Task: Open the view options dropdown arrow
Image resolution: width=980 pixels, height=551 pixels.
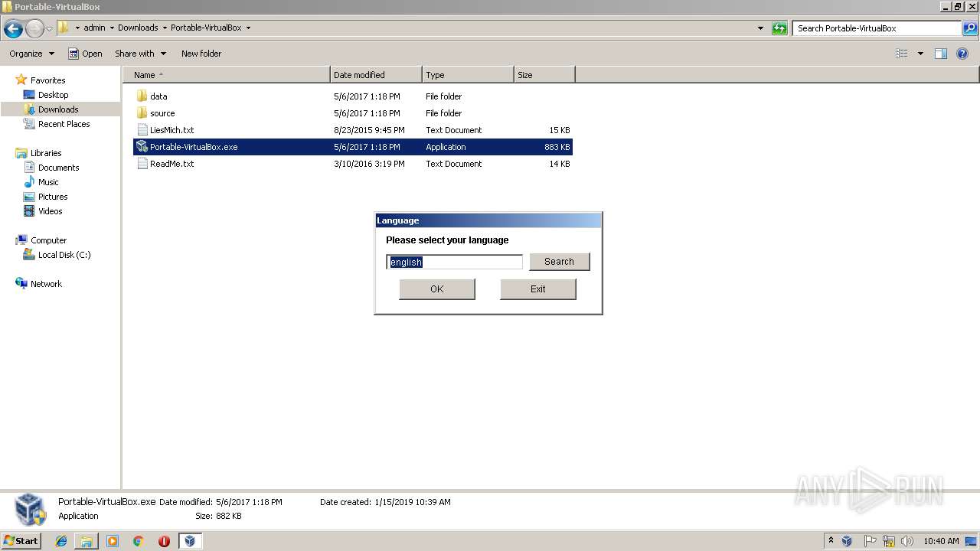Action: [920, 54]
